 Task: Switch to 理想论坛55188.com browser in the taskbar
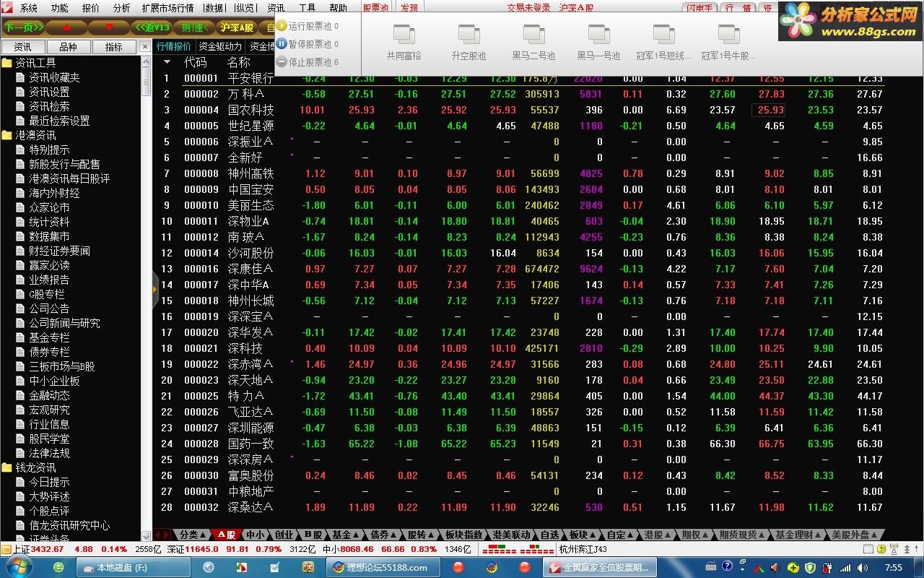pyautogui.click(x=384, y=567)
